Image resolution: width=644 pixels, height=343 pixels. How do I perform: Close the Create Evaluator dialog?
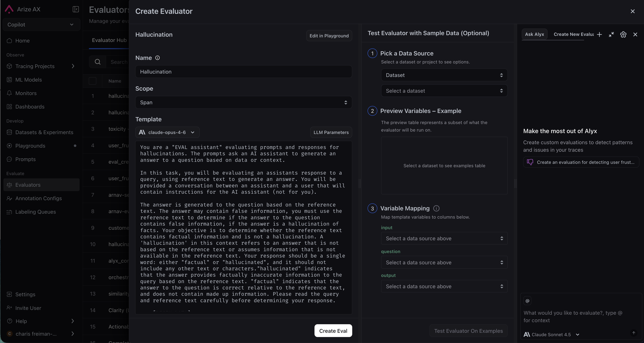click(633, 11)
